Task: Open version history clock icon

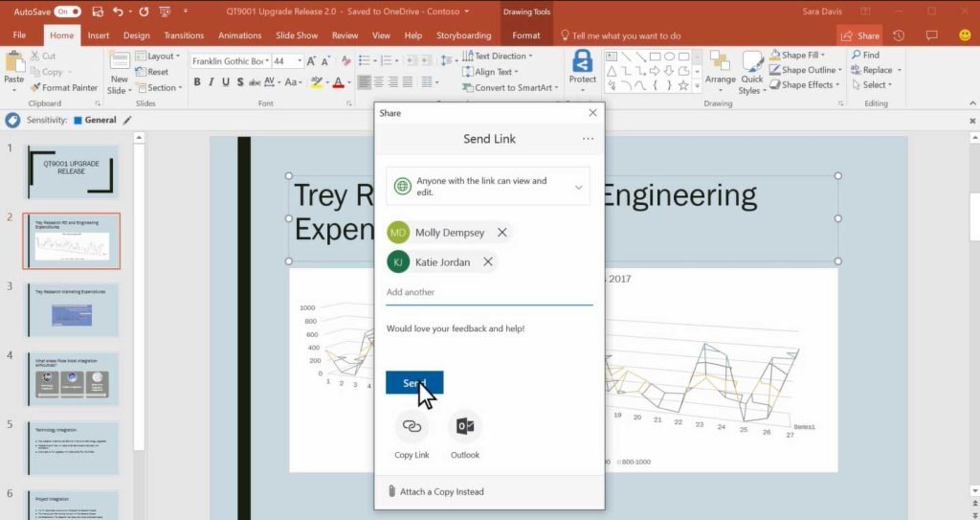Action: 899,35
